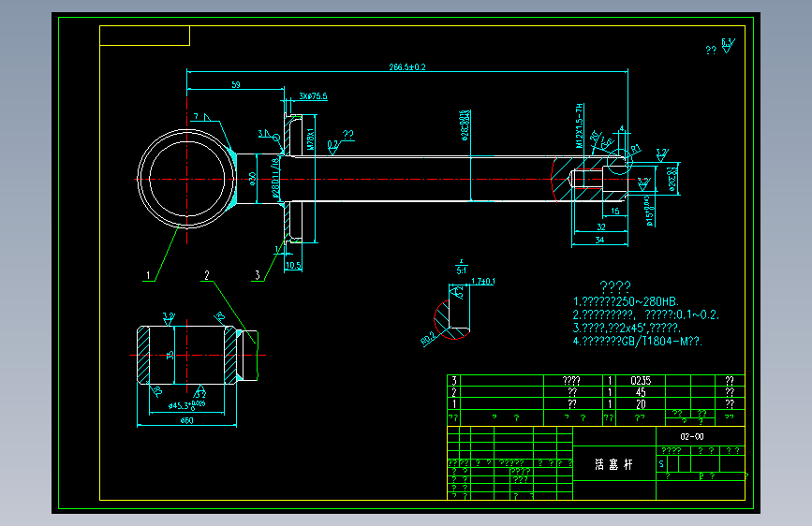
Task: Select part balloon number 1
Action: (148, 275)
